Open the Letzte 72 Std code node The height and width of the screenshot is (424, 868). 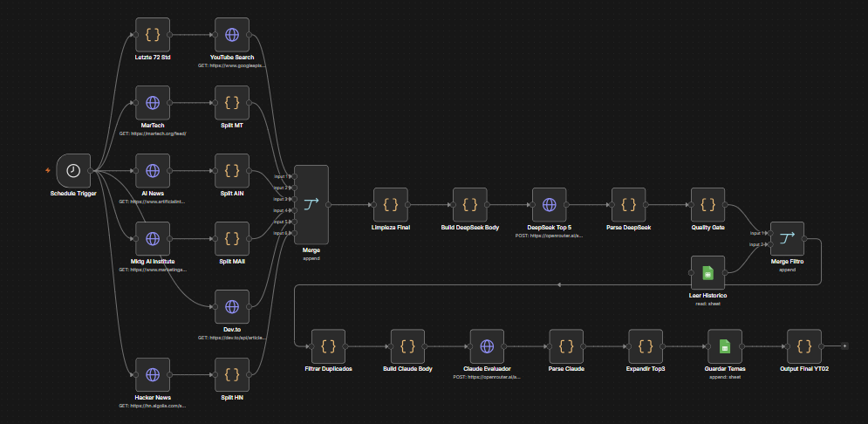pos(153,34)
